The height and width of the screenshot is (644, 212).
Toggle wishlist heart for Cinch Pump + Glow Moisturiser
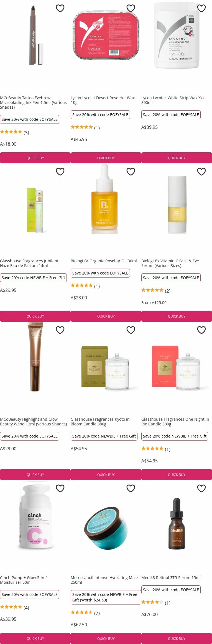pyautogui.click(x=60, y=488)
